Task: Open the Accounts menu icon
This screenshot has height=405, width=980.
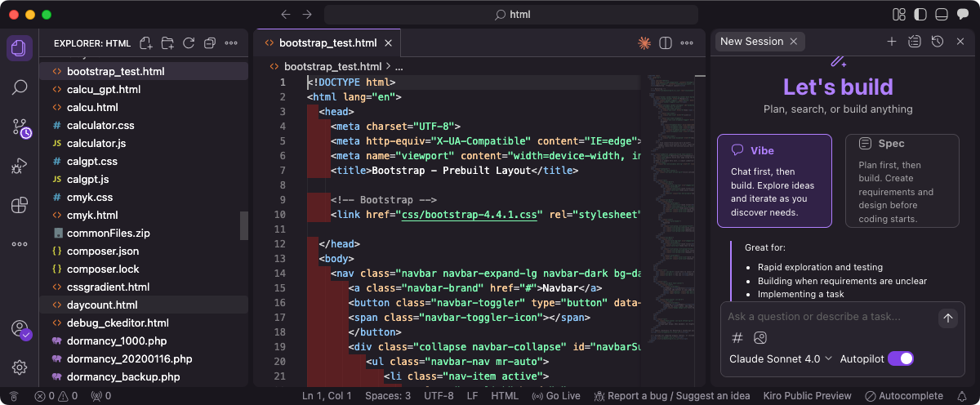Action: tap(20, 329)
